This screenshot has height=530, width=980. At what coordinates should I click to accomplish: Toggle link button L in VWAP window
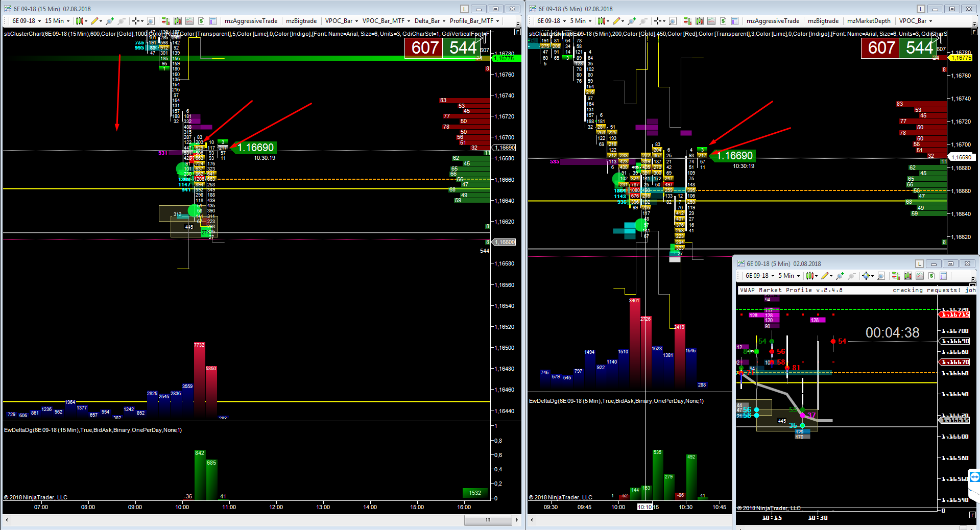click(919, 264)
